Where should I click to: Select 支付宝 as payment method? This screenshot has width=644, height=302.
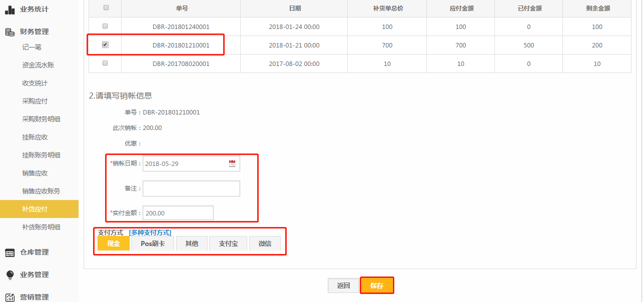[x=228, y=243]
